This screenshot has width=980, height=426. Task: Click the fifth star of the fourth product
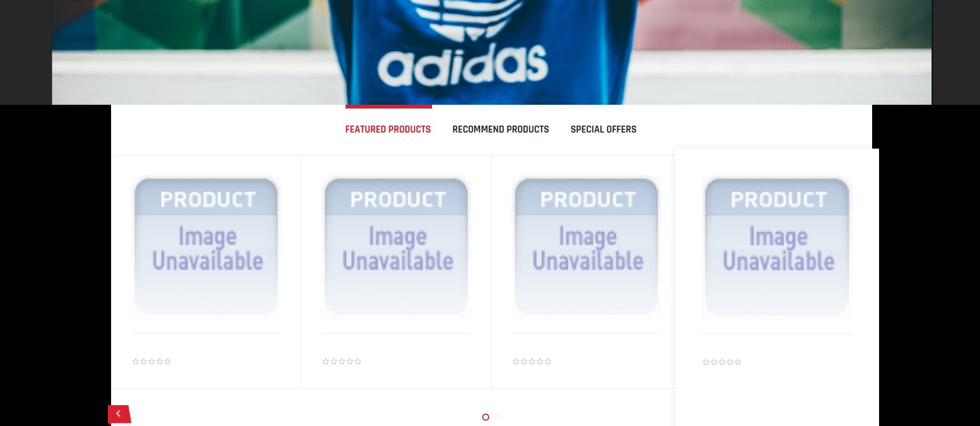tap(738, 362)
